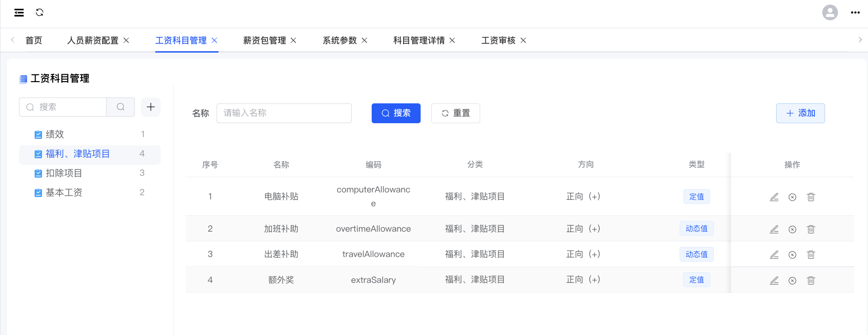Collapse the sidebar menu via hamburger icon

pyautogui.click(x=19, y=12)
